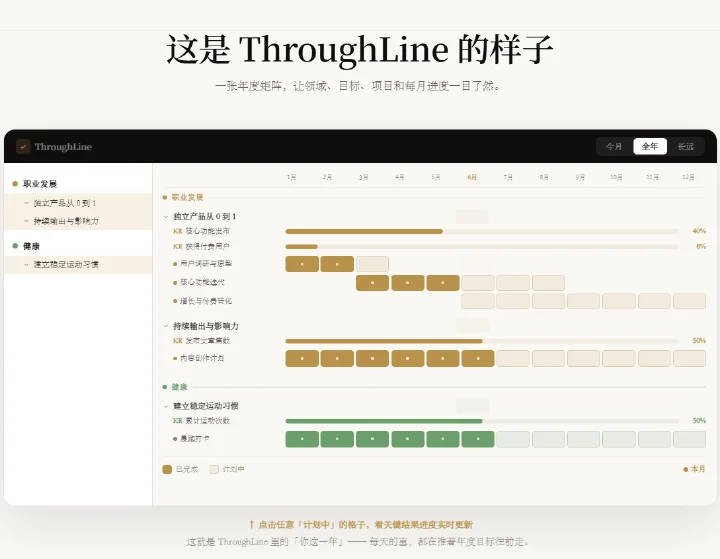This screenshot has height=559, width=720.
Task: Toggle the March planned cell for 用户调研与原型
Action: tap(372, 264)
